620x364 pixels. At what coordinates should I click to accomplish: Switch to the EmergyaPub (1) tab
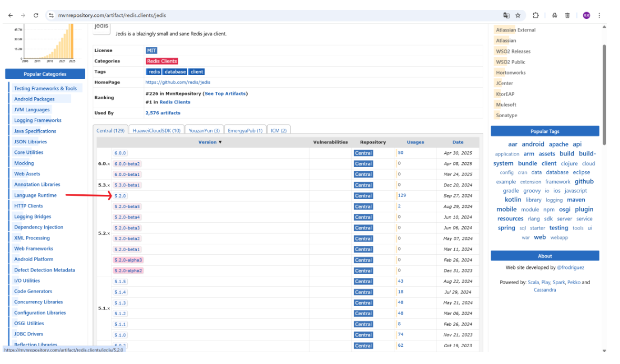pos(245,131)
